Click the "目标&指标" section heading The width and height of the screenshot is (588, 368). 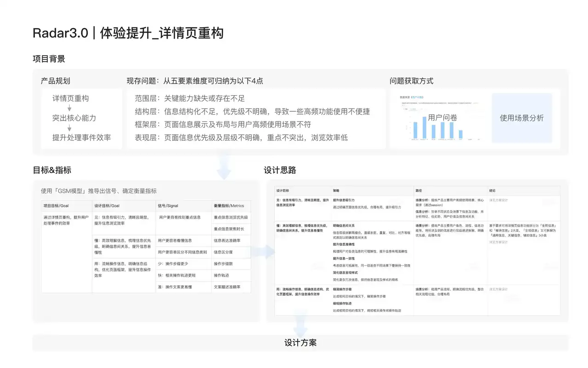click(52, 170)
